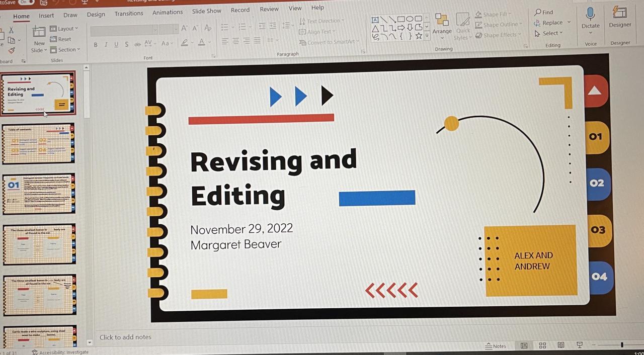Open the Home ribbon tab

coord(21,16)
